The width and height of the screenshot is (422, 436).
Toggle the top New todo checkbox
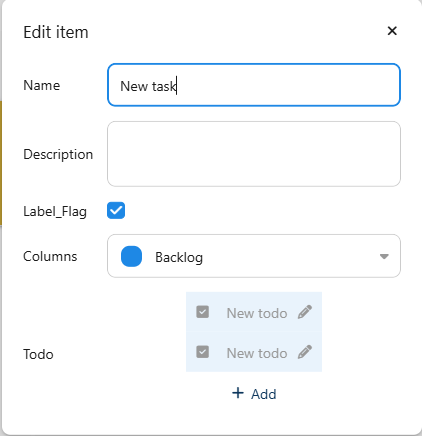click(202, 312)
